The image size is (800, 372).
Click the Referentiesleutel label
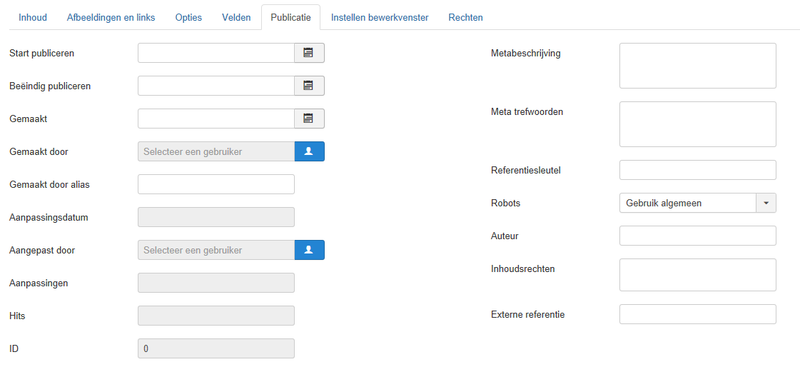[x=526, y=170]
